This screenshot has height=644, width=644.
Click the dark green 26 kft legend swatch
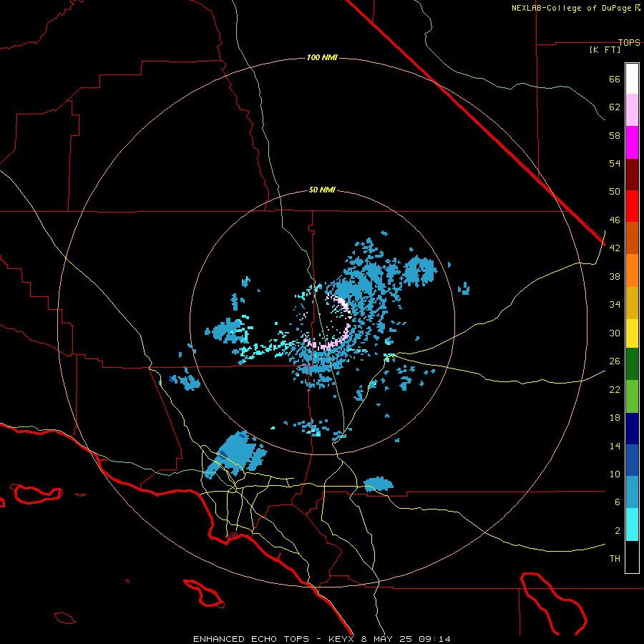[632, 364]
